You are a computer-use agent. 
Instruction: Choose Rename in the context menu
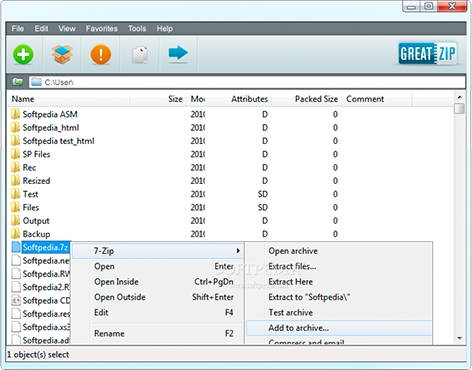[159, 333]
